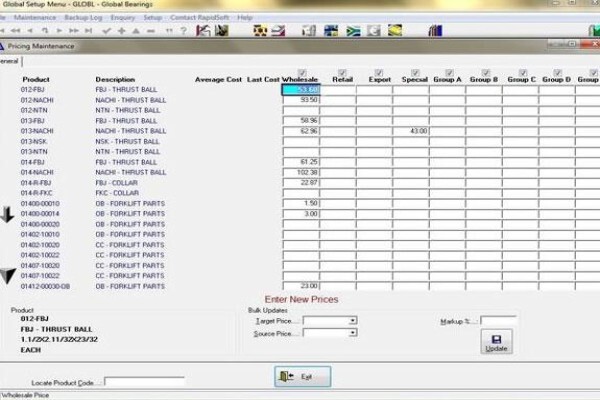This screenshot has width=600, height=400.
Task: Click product code 01402-10022
Action: click(x=40, y=255)
